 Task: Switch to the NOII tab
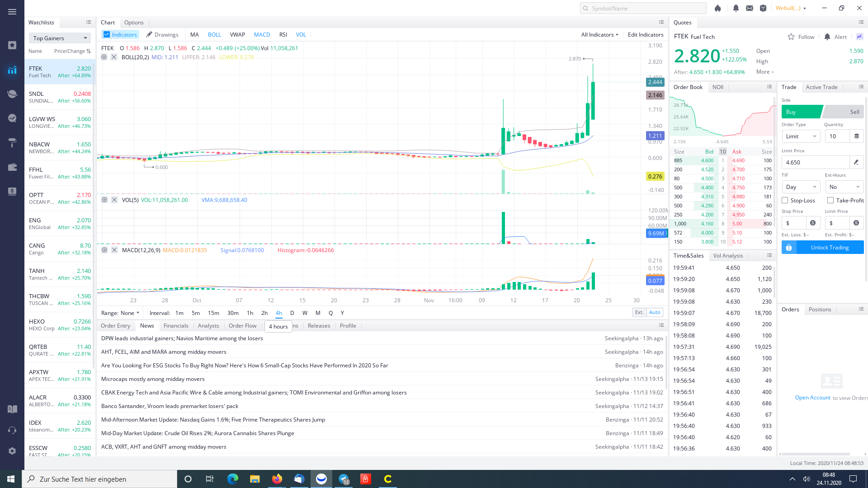click(x=718, y=87)
